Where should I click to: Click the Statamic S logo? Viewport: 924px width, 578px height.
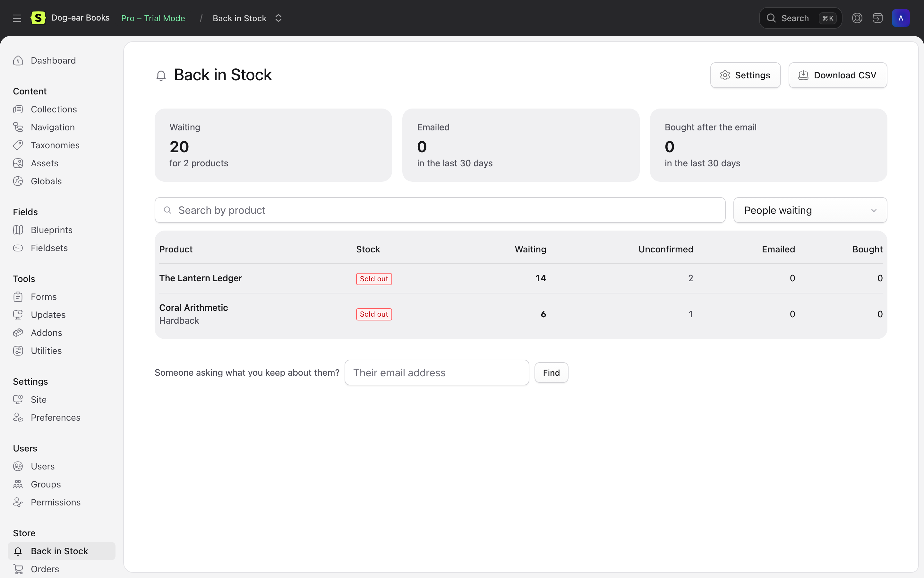click(38, 18)
